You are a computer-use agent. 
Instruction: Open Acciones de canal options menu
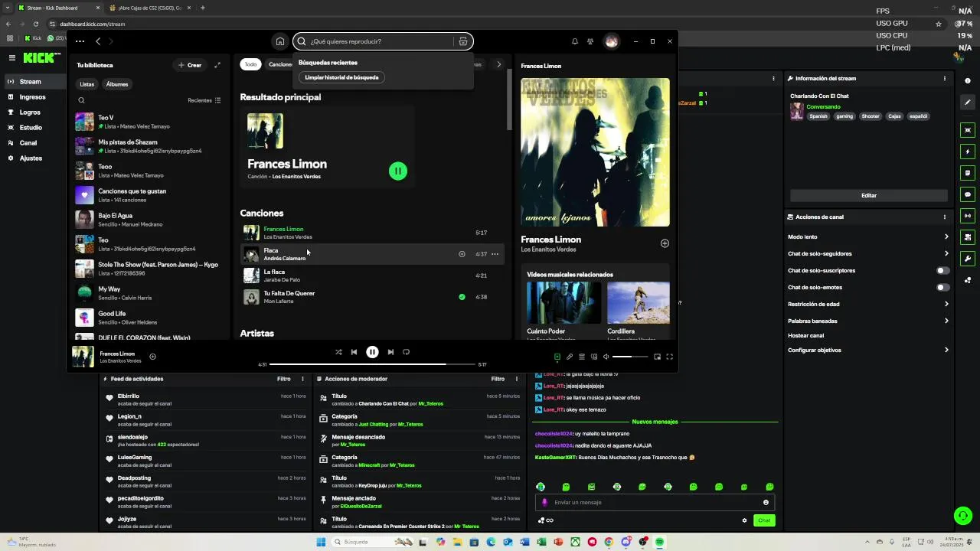[x=945, y=217]
